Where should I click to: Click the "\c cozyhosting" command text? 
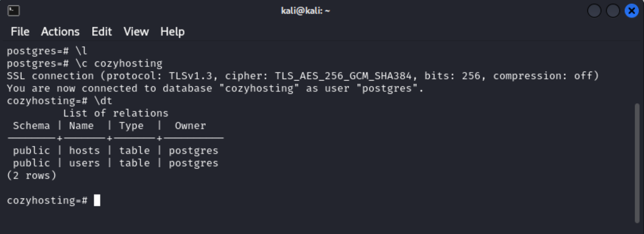coord(119,64)
